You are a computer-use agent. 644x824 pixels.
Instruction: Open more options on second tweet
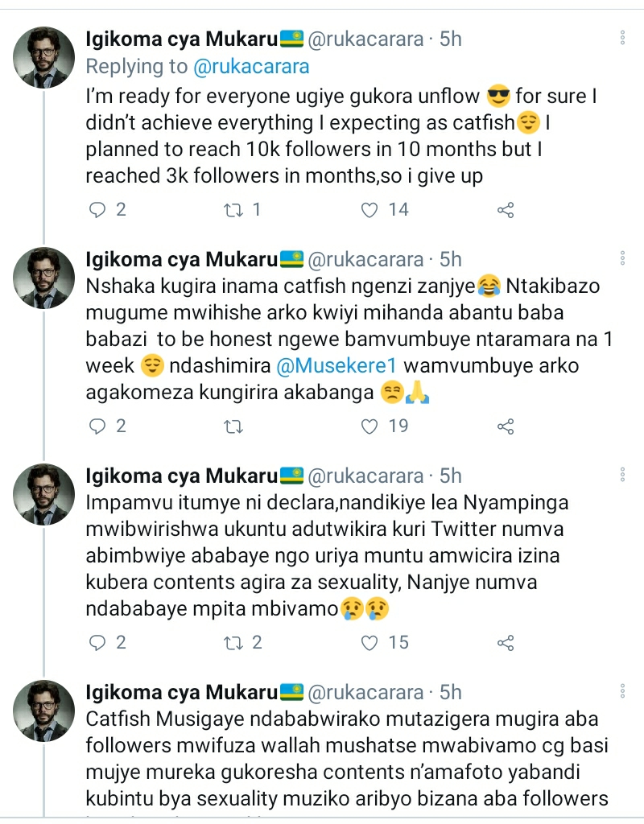click(x=621, y=259)
